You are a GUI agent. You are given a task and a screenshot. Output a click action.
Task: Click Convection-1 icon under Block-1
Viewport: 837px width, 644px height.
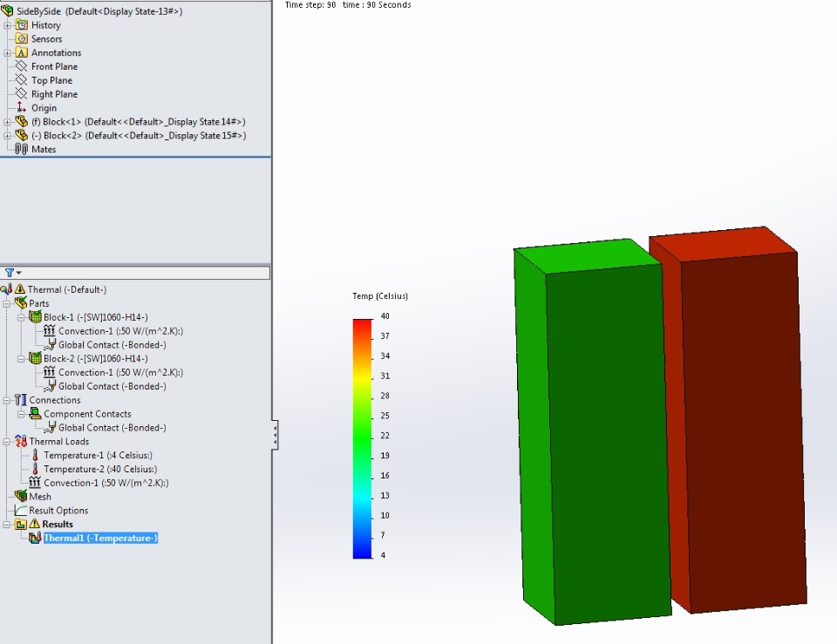49,330
